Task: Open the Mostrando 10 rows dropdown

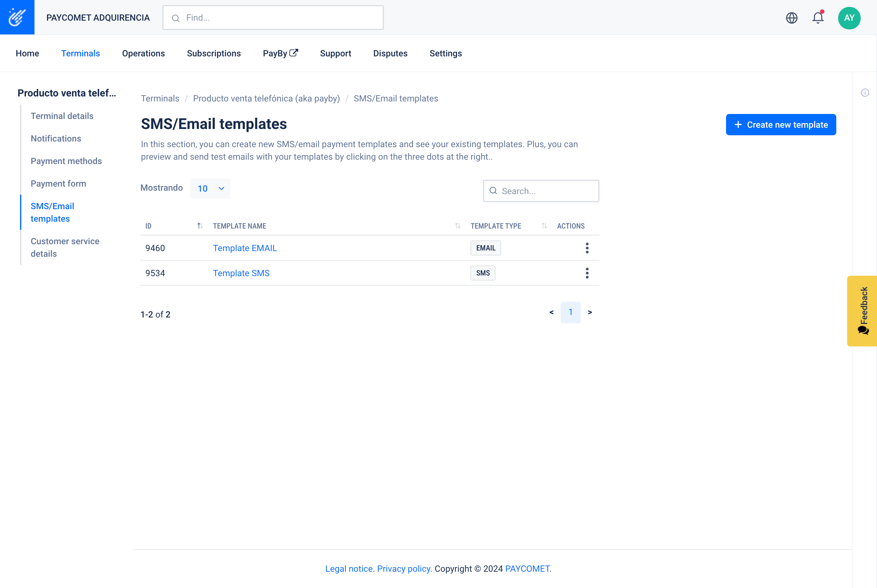Action: 210,188
